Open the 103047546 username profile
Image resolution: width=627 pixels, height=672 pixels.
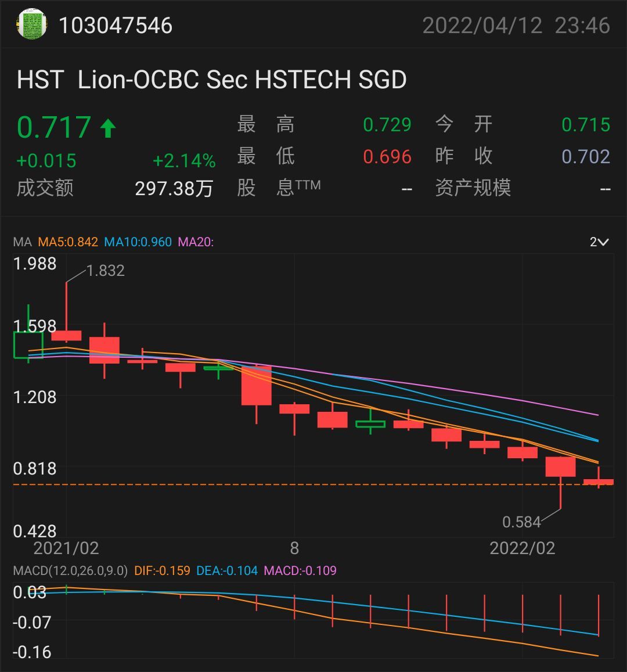point(116,26)
